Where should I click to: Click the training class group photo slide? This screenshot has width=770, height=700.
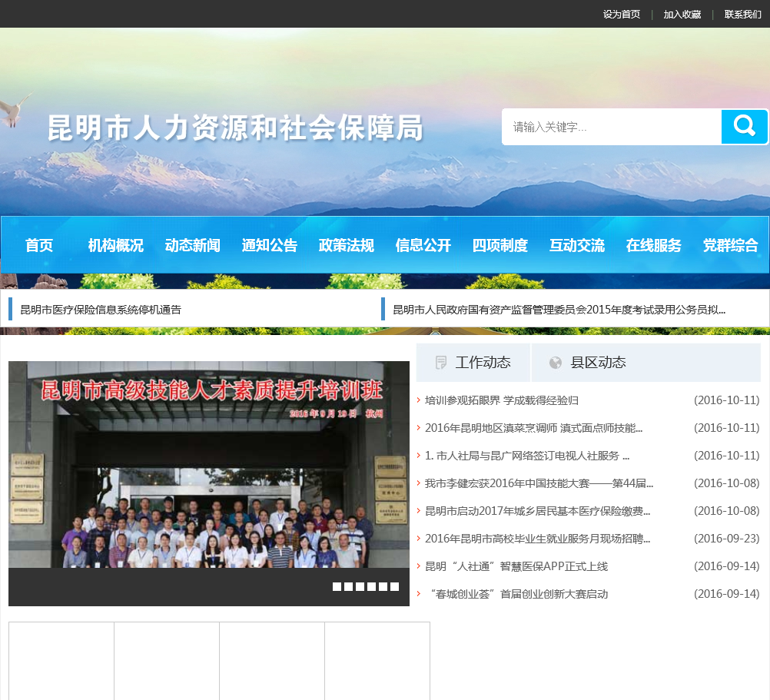[x=209, y=464]
